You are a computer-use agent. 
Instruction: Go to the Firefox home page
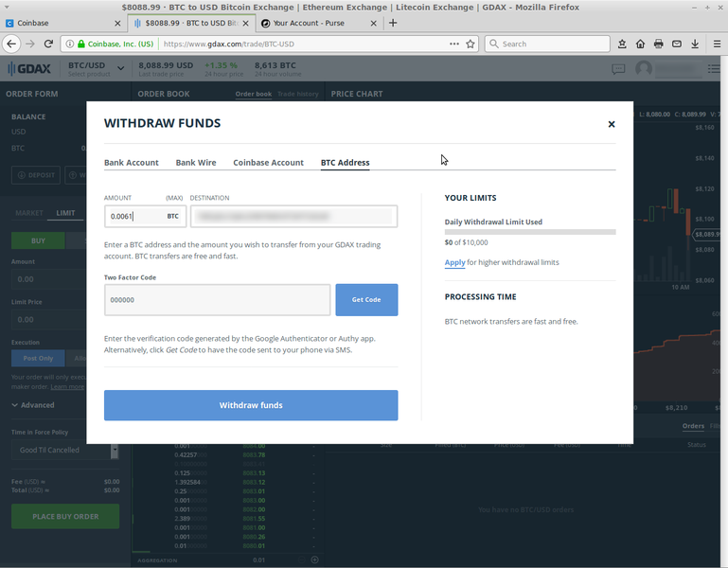640,44
